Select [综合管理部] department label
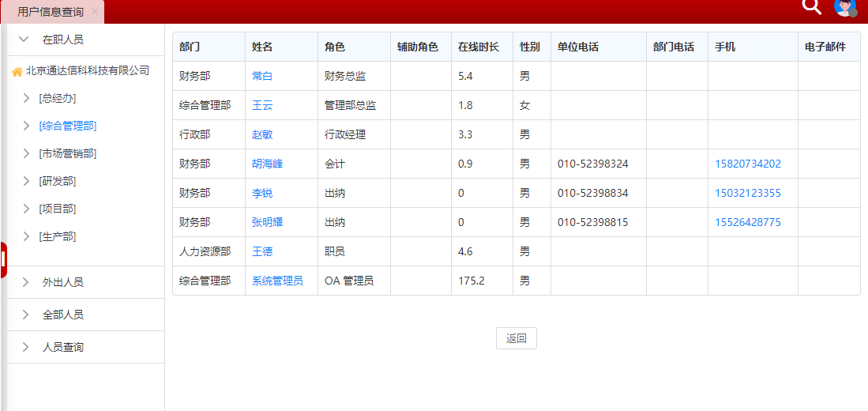 coord(68,126)
